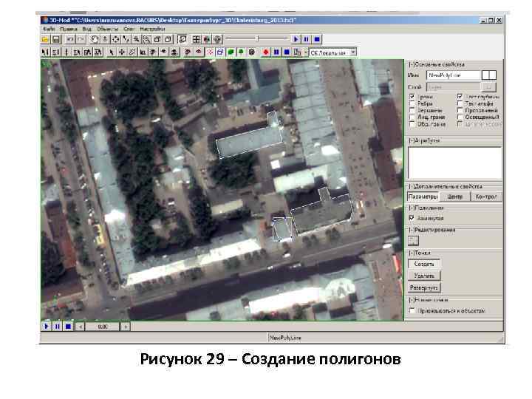Enable the Лиц. грани checkbox

(x=412, y=117)
